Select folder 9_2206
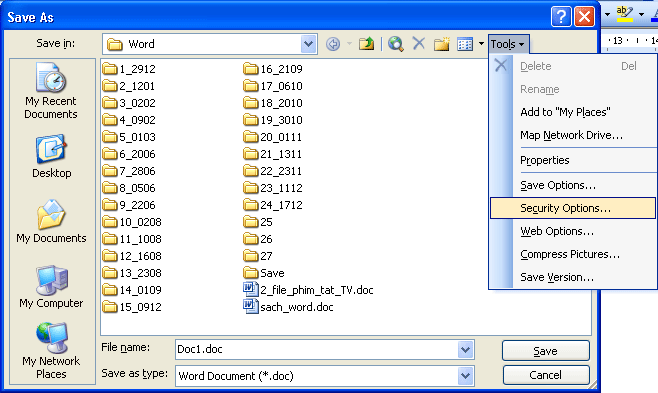The image size is (658, 393). pyautogui.click(x=129, y=205)
